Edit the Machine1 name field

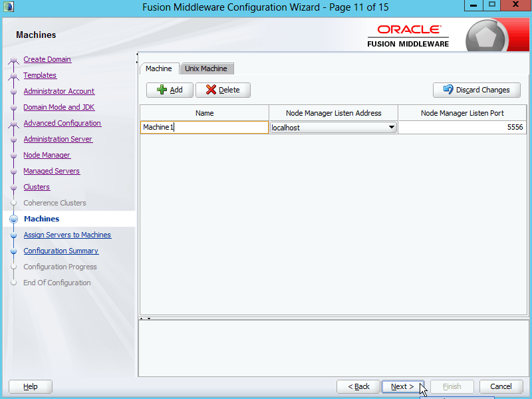pos(204,127)
